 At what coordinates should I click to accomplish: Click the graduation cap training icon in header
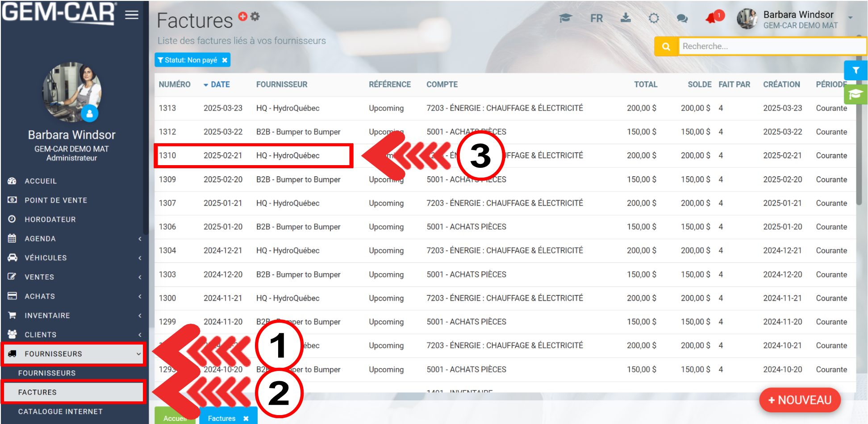click(565, 18)
